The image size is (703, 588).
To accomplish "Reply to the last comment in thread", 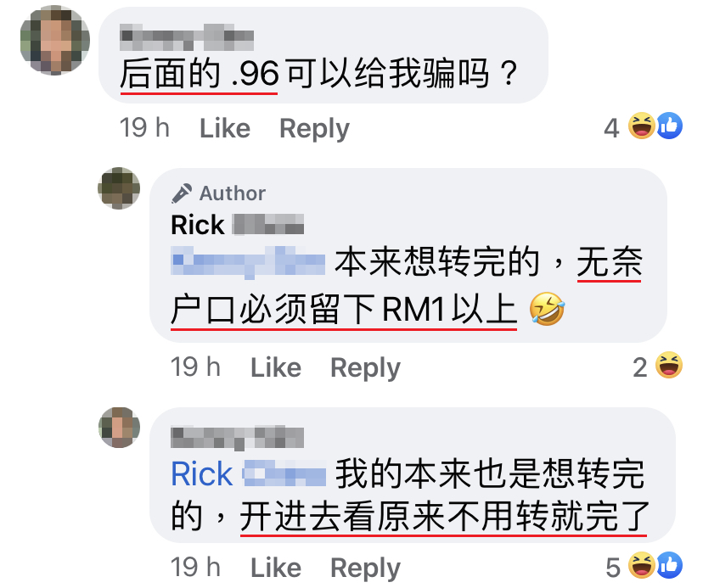I will (365, 568).
